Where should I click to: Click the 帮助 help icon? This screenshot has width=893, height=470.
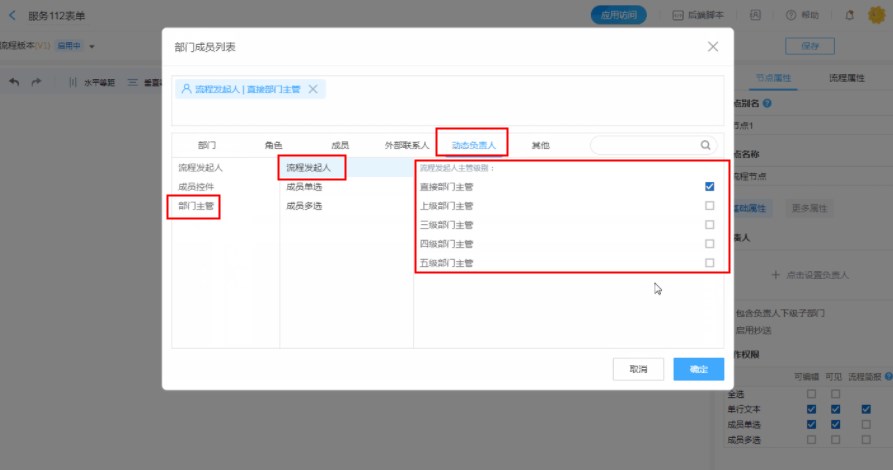(791, 15)
